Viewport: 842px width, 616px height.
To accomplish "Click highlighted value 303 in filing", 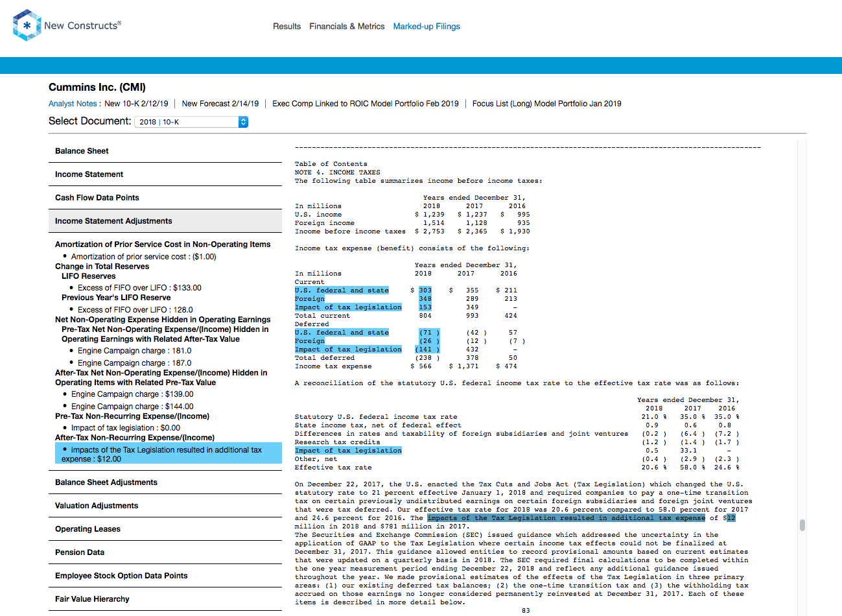I will point(425,290).
